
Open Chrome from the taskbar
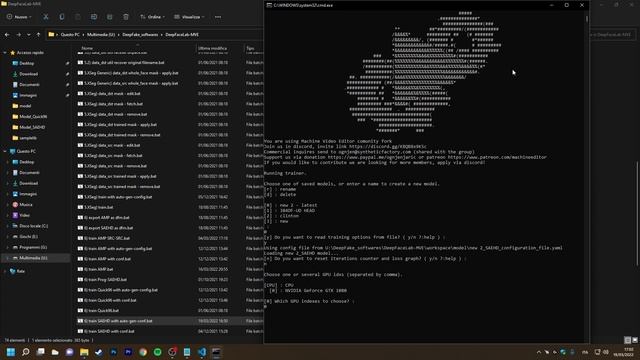(x=143, y=352)
